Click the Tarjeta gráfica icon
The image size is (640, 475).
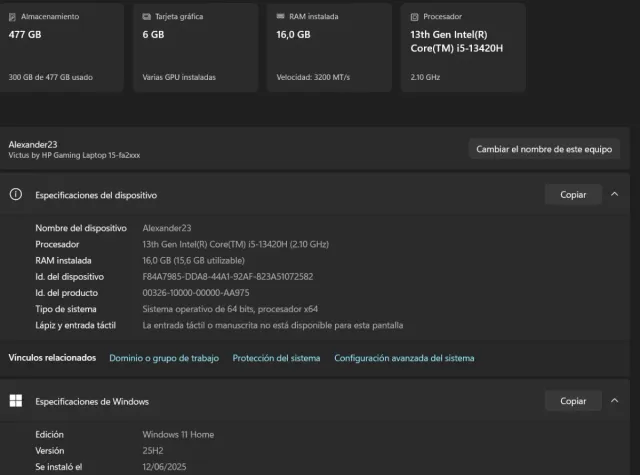147,17
